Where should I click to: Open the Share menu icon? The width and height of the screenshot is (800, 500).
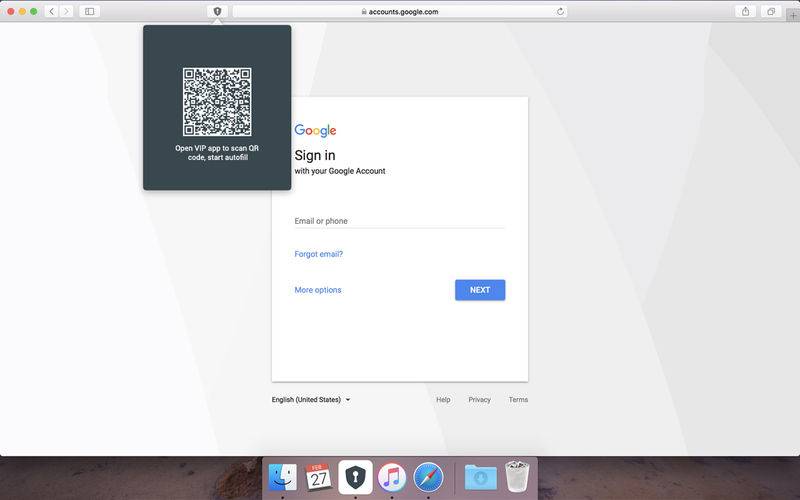745,11
